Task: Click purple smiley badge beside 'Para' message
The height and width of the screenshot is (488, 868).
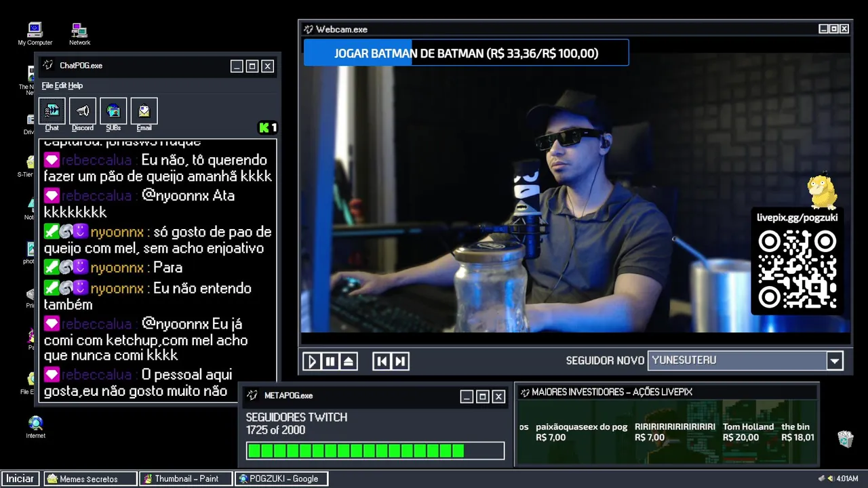Action: pyautogui.click(x=81, y=267)
